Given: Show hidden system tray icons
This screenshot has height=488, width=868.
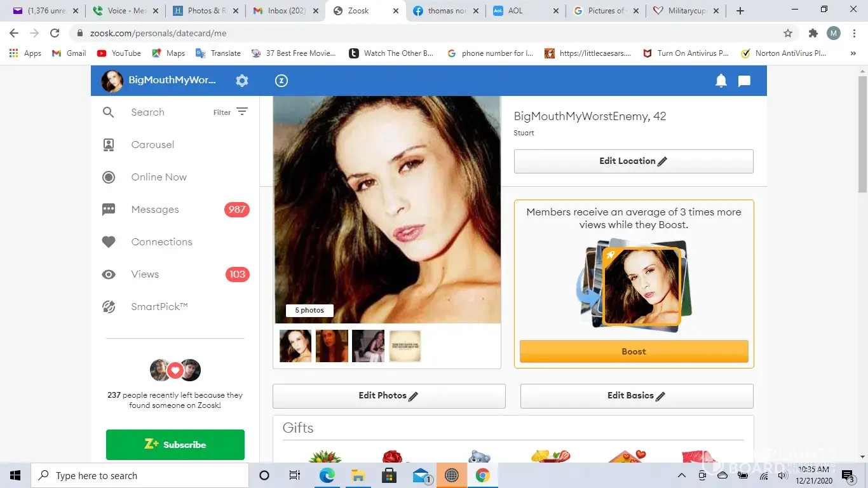Looking at the screenshot, I should (x=682, y=475).
